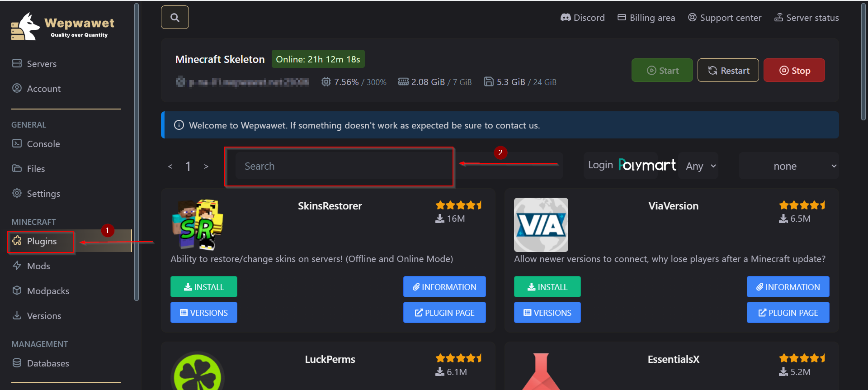Open Modpacks in sidebar
The image size is (868, 390).
[x=40, y=291]
